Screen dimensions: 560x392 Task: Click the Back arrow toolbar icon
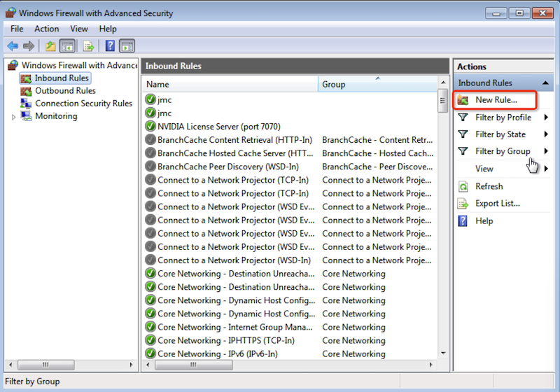pos(13,46)
